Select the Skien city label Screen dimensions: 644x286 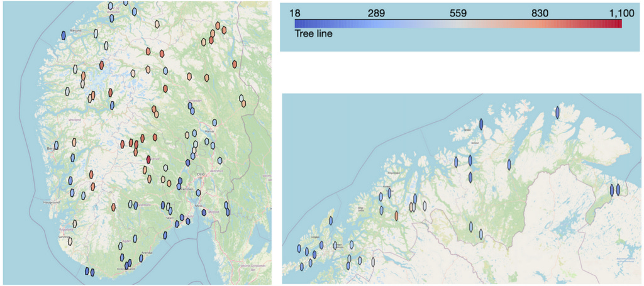170,219
